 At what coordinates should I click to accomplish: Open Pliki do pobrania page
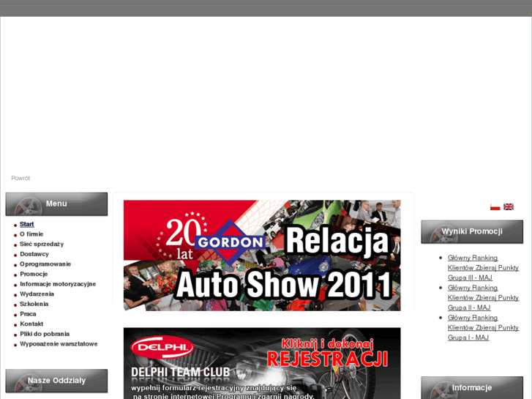pos(45,334)
